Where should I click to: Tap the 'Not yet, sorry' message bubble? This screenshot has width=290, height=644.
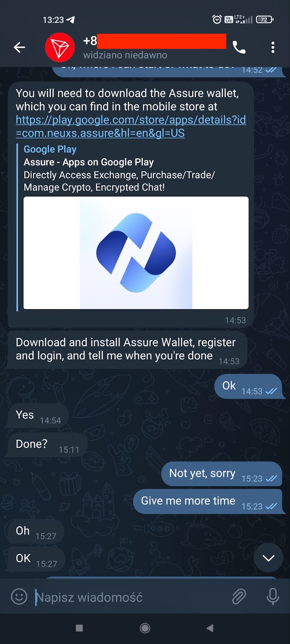pyautogui.click(x=222, y=474)
